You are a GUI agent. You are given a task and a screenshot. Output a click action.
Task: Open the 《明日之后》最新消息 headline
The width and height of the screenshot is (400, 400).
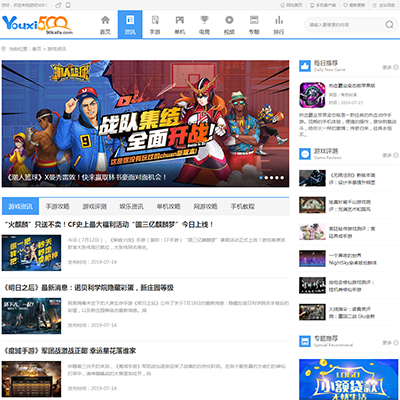pyautogui.click(x=89, y=288)
